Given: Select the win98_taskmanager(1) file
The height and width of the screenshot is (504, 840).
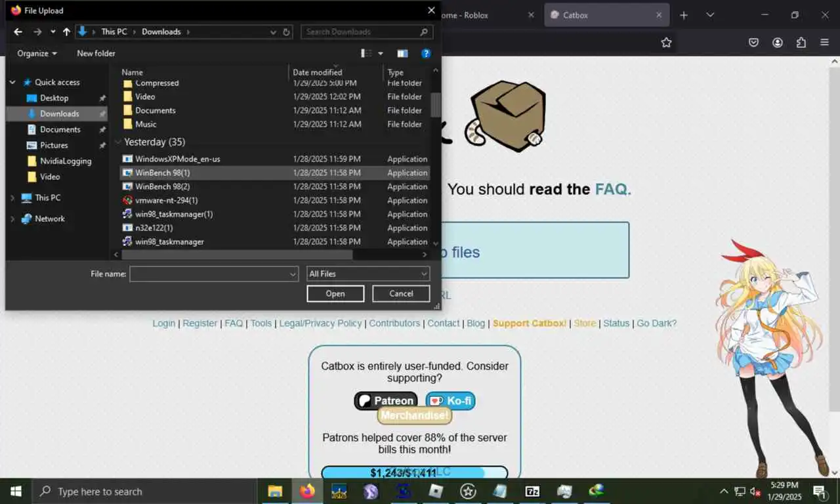Looking at the screenshot, I should click(174, 214).
